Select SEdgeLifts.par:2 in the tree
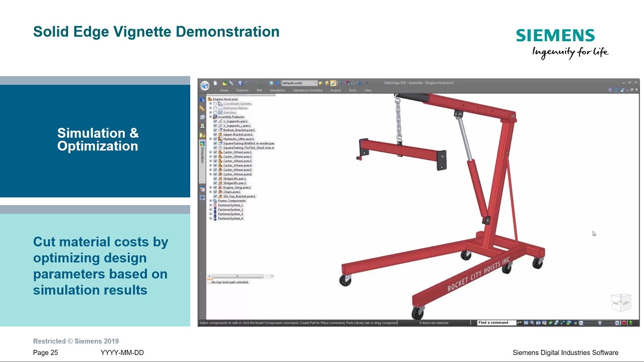644x362 pixels. [x=234, y=183]
